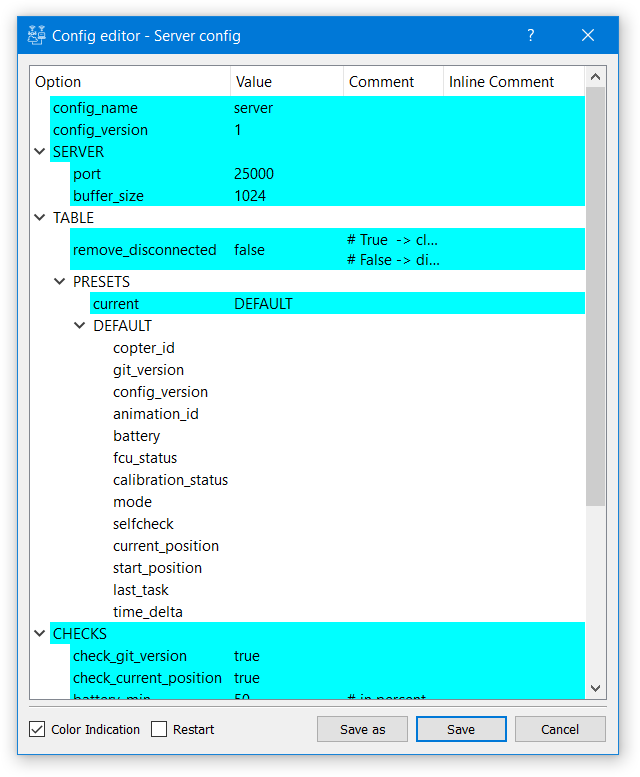Collapse the TABLE section
The width and height of the screenshot is (640, 777).
coord(40,217)
